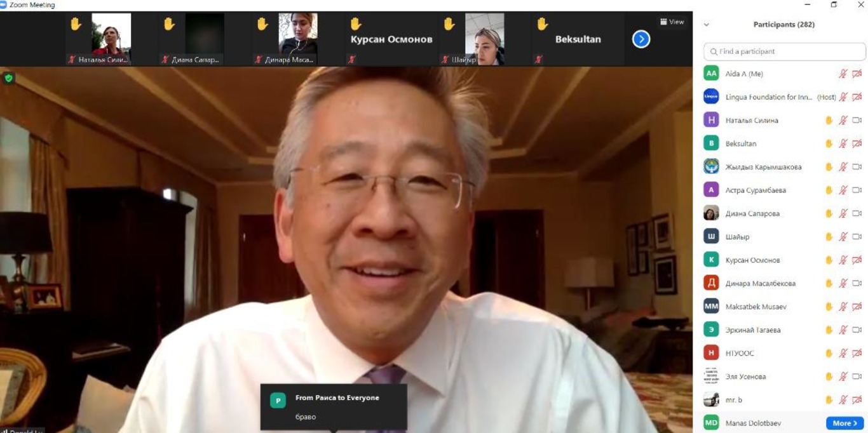Collapse the Participants panel with the chevron
The image size is (868, 433).
point(706,25)
